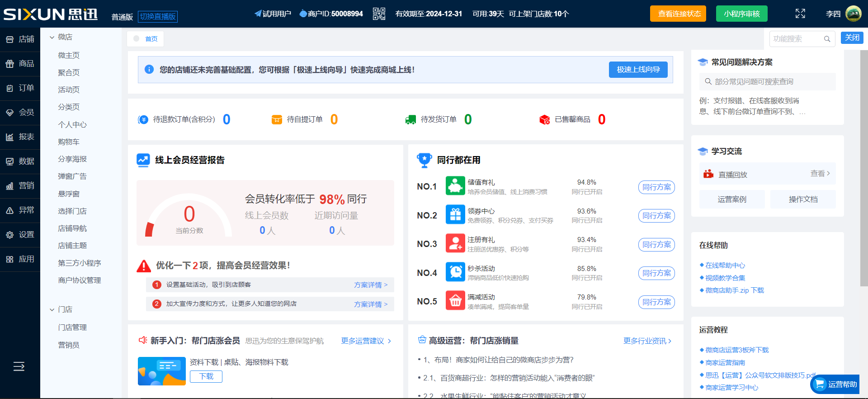Image resolution: width=868 pixels, height=399 pixels.
Task: Click the 待发货订单 truck icon
Action: pyautogui.click(x=410, y=119)
